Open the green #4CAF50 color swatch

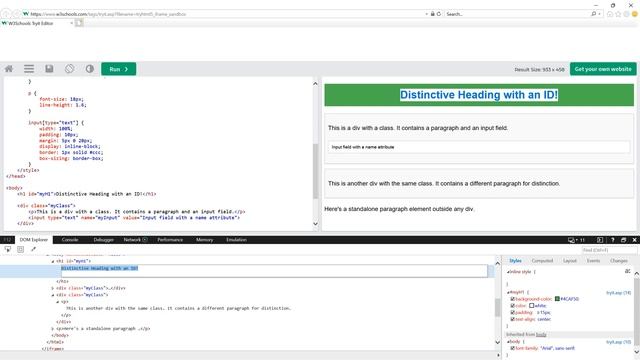point(557,299)
